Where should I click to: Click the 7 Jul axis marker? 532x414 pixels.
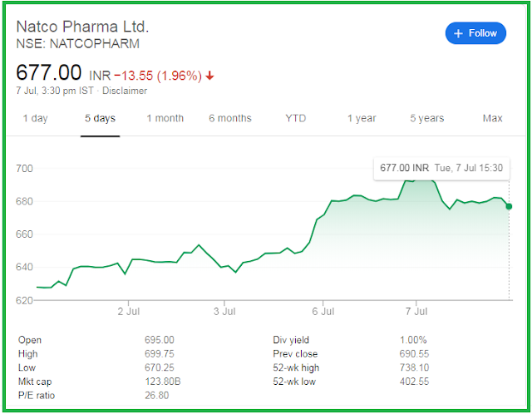[x=416, y=312]
